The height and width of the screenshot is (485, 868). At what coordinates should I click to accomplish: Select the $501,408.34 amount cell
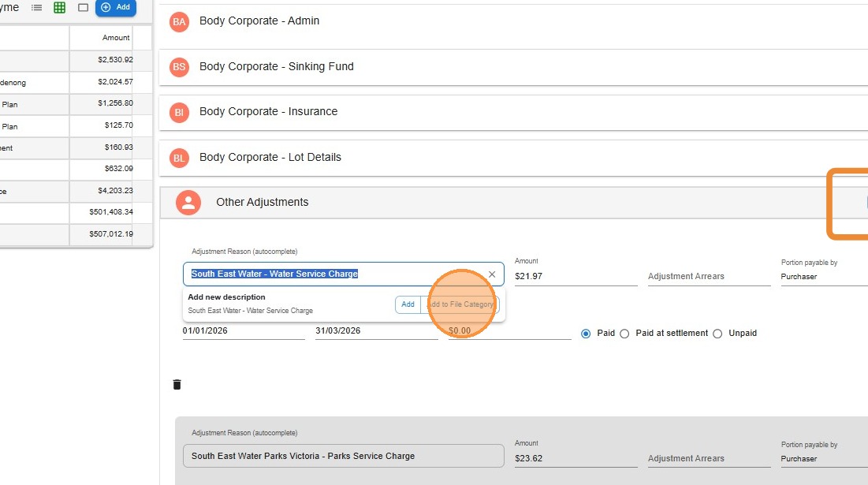tap(101, 212)
